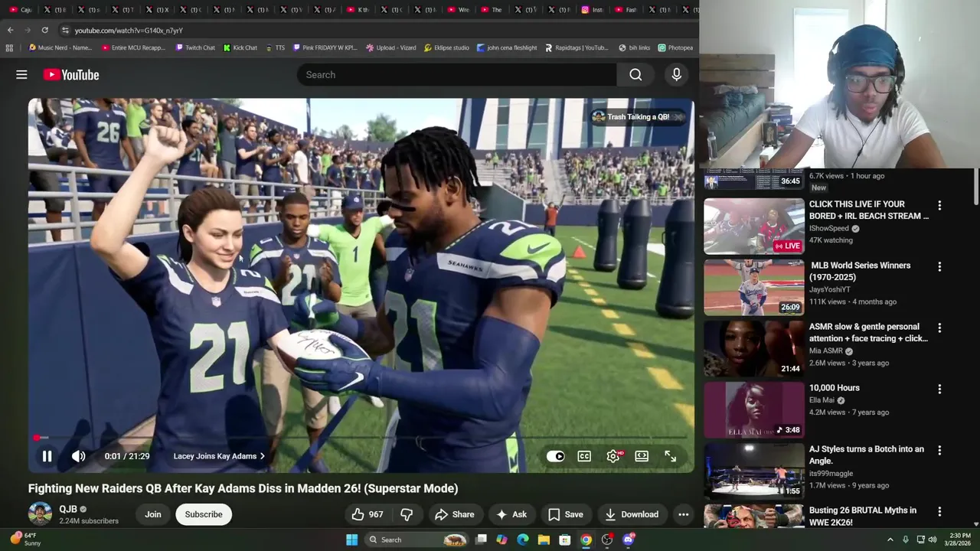Screen dimensions: 980x551
Task: Click the Download button
Action: 632,514
